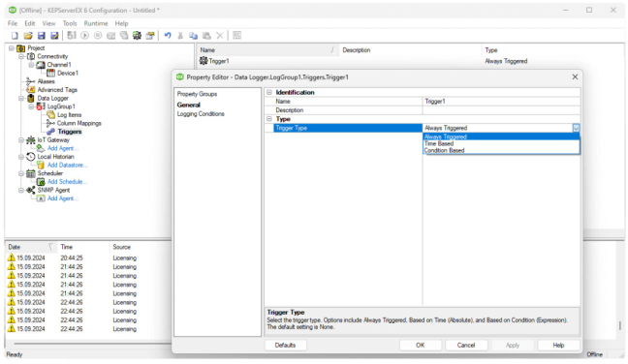The height and width of the screenshot is (364, 628).
Task: Choose Always Triggered in dropdown list
Action: click(501, 136)
